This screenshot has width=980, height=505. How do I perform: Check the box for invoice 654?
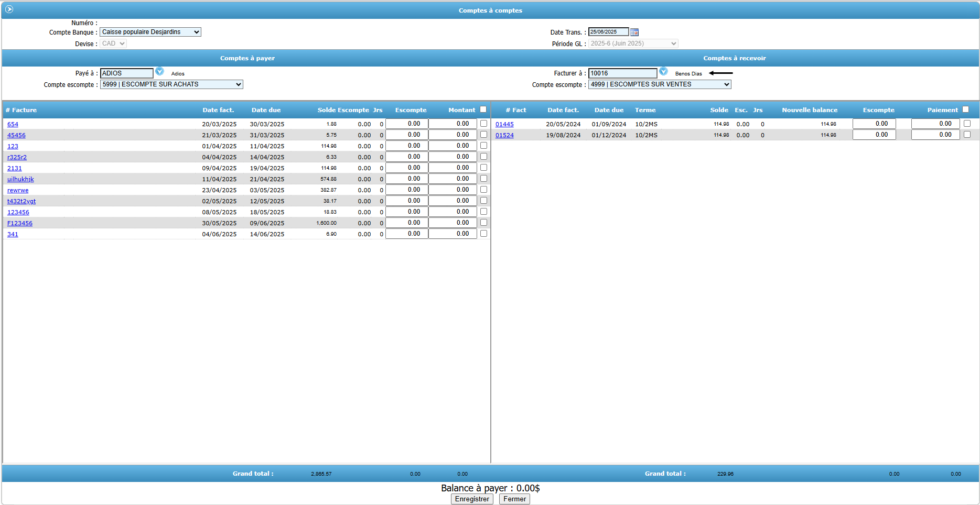click(483, 124)
